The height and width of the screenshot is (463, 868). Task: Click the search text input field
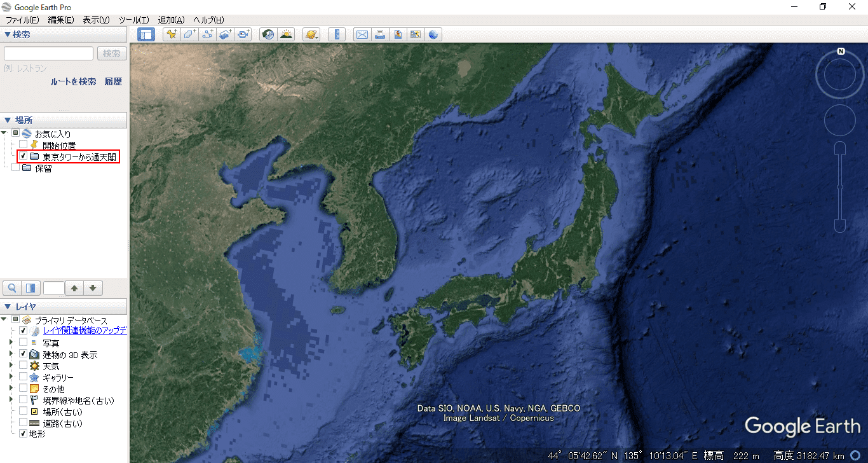click(49, 54)
